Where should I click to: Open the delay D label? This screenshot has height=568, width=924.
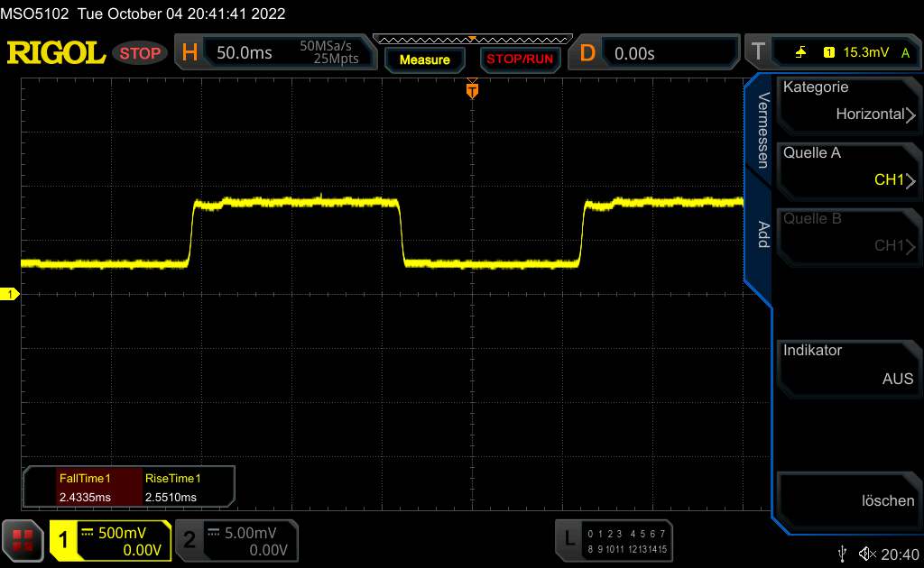[587, 53]
